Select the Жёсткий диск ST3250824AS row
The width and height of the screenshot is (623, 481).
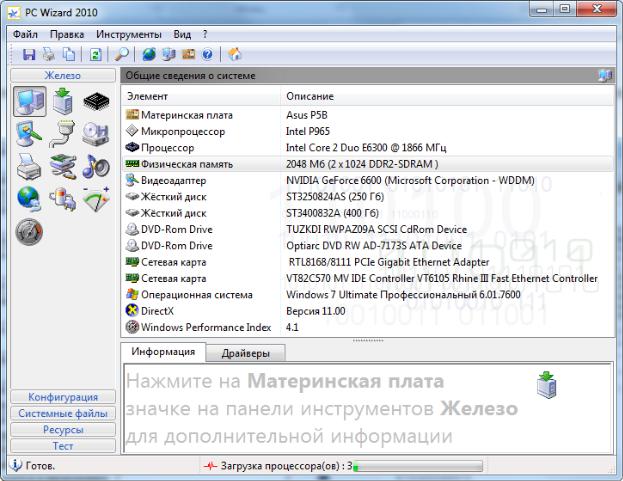[x=368, y=197]
